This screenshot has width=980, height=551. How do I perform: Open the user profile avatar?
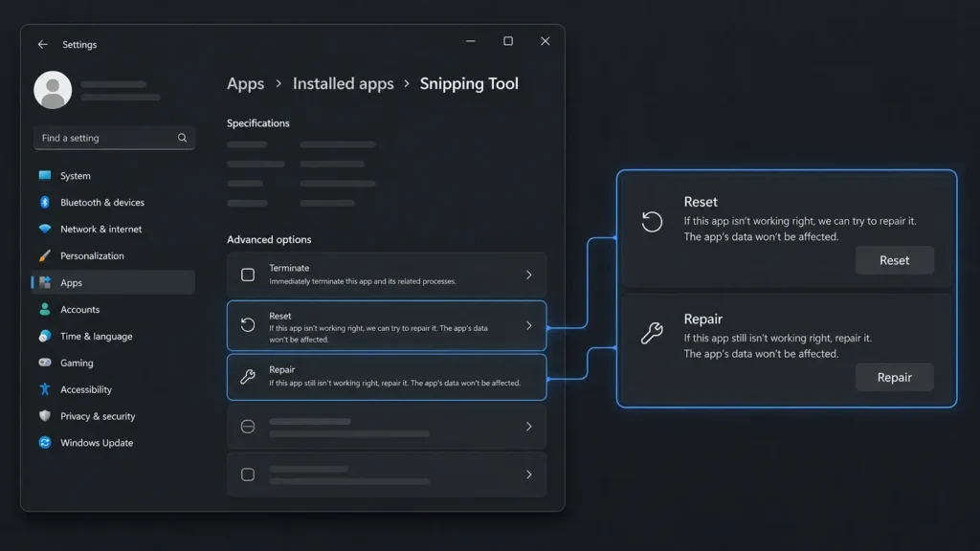(x=53, y=90)
